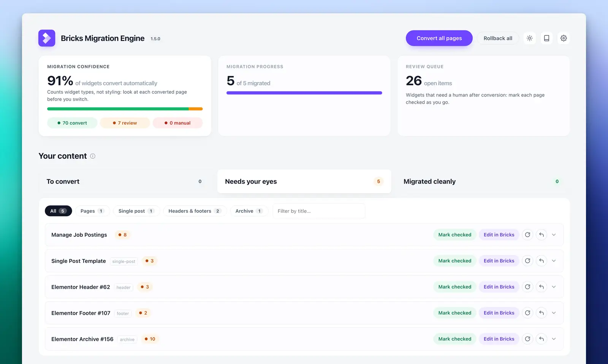Open the documentation book icon
The height and width of the screenshot is (364, 608).
tap(546, 38)
